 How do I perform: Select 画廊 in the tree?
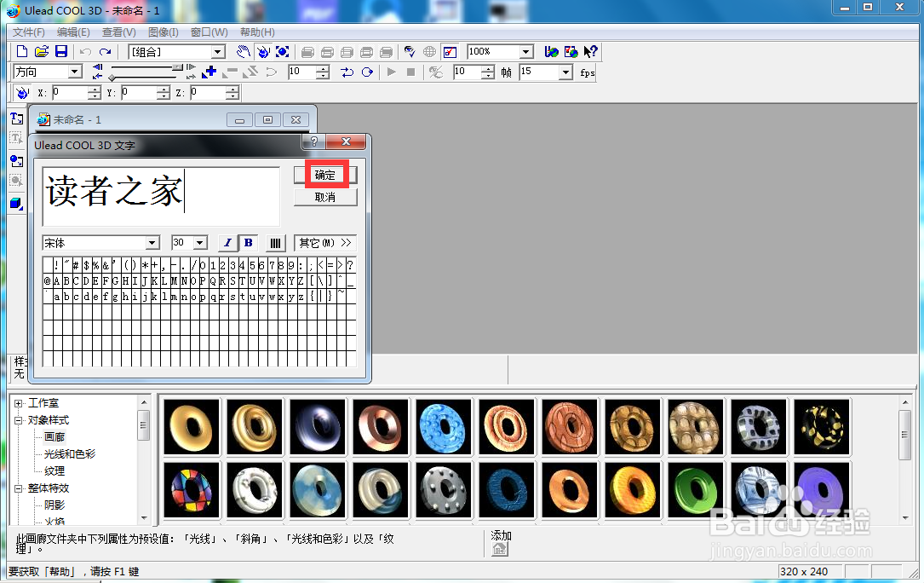click(55, 437)
